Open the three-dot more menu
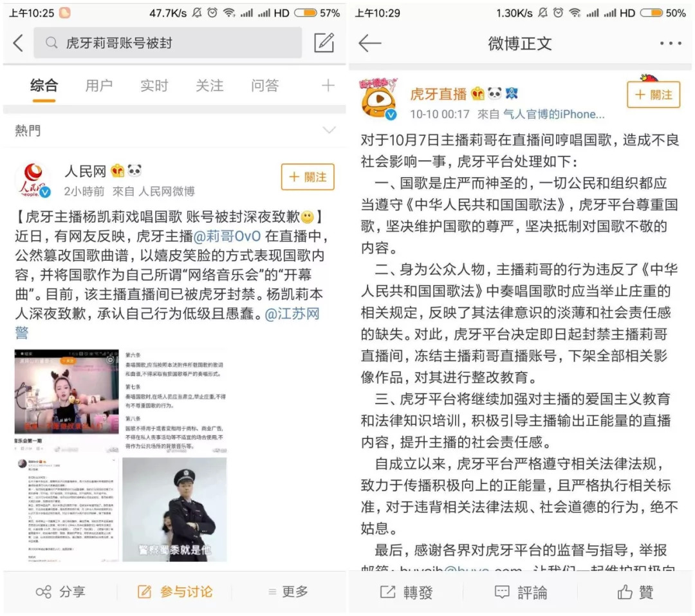Viewport: 695px width, 616px height. 671,44
